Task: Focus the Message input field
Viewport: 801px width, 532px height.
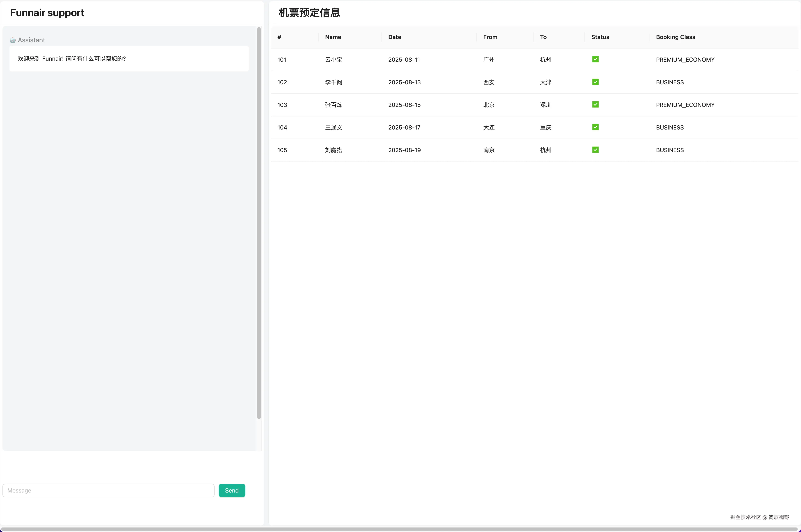Action: coord(108,490)
